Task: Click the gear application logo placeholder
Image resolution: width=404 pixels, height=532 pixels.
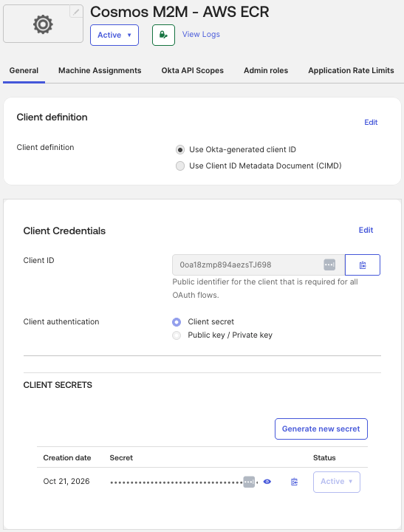Action: pos(43,24)
